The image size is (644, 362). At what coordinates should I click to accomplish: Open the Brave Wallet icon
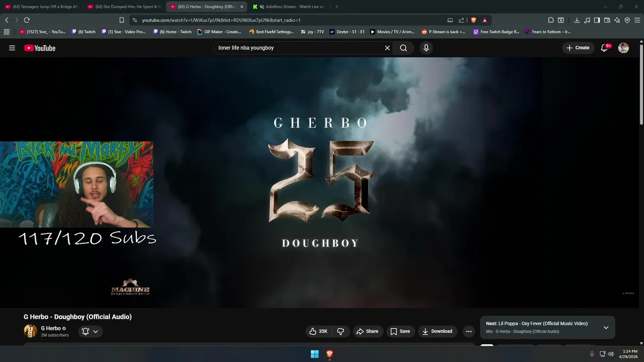[607, 20]
